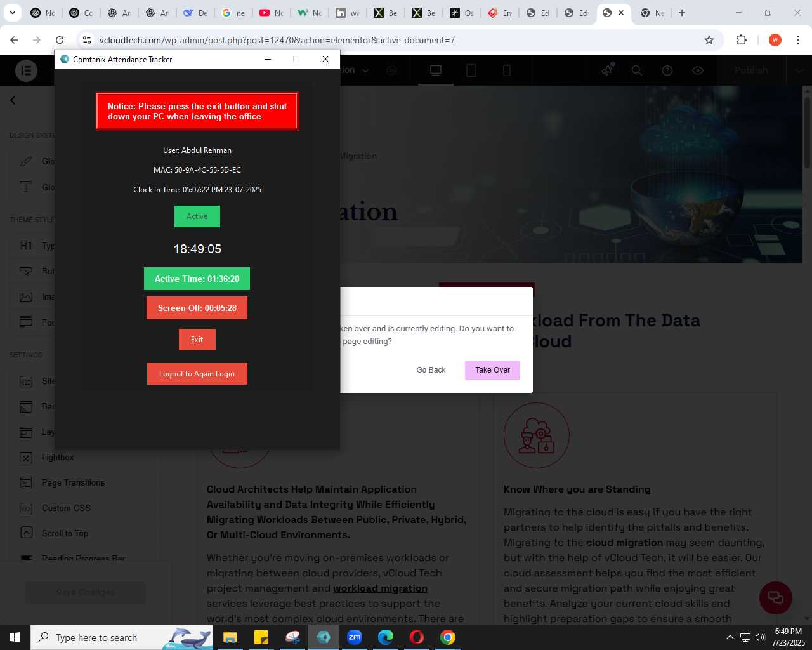Click Chrome back navigation arrow
The height and width of the screenshot is (650, 812).
pyautogui.click(x=14, y=40)
